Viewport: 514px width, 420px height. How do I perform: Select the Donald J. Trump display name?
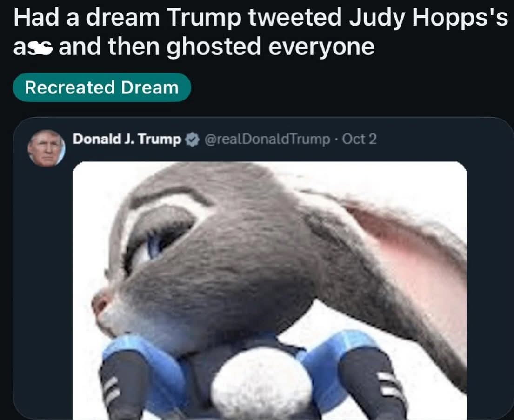(127, 139)
